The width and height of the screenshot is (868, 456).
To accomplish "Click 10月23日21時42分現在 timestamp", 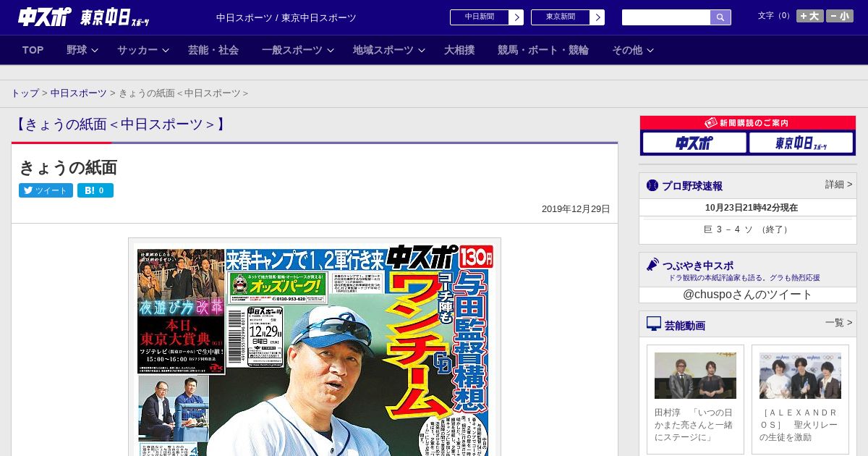I will (752, 208).
